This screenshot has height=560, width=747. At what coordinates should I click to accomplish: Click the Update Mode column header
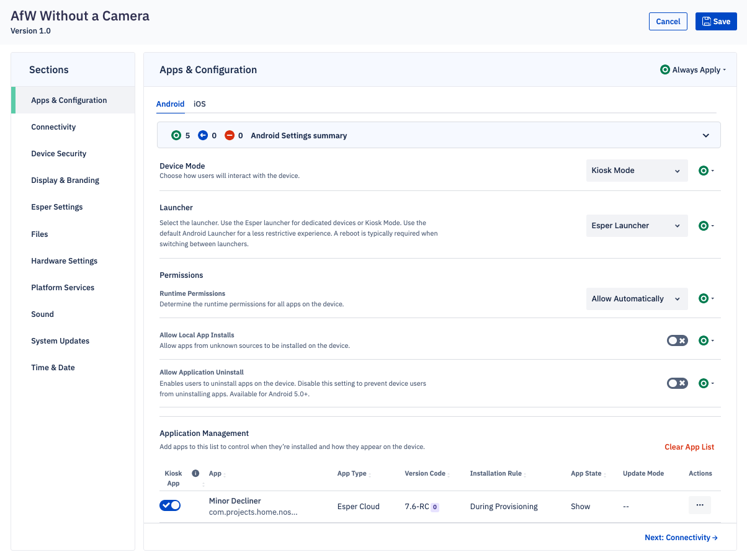(643, 474)
